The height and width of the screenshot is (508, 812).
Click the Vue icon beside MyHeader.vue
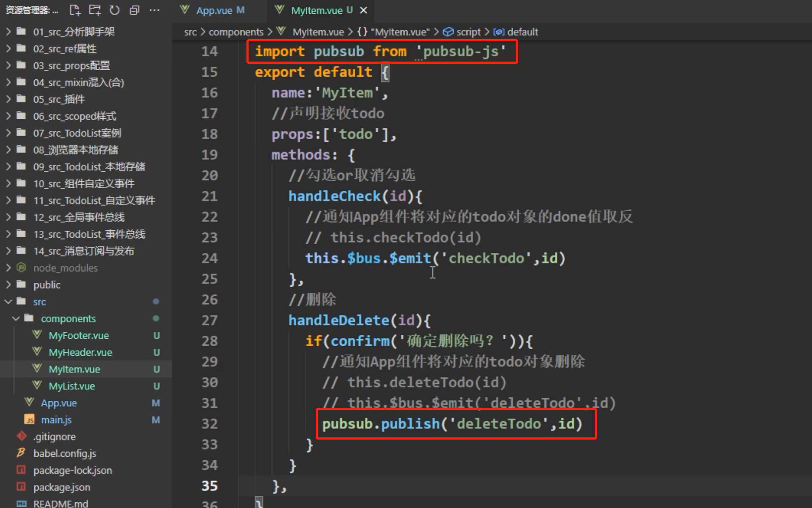(x=37, y=352)
